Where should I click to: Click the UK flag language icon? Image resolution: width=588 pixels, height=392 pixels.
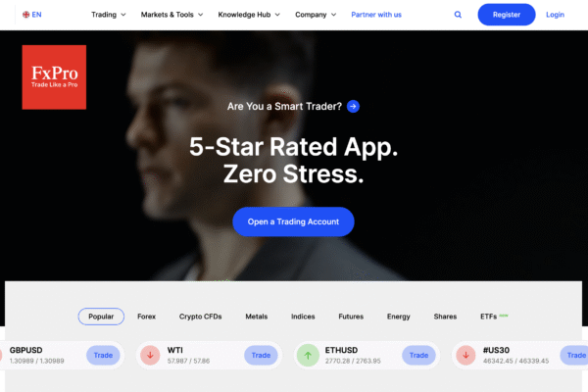point(25,15)
